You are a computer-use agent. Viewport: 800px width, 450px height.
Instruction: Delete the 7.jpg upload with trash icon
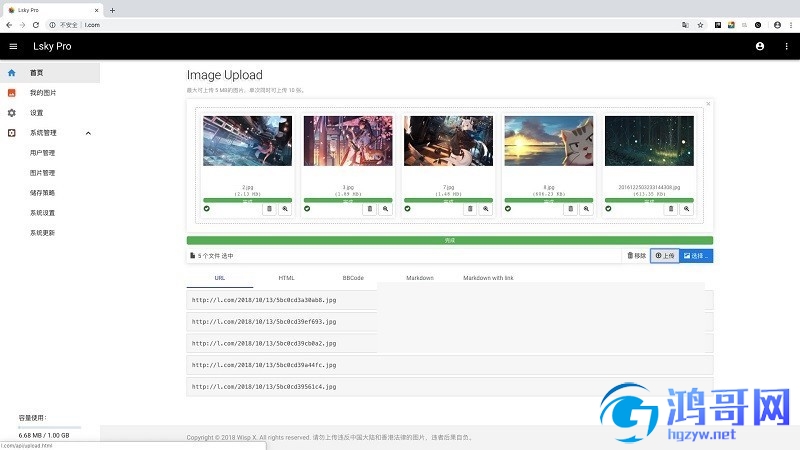point(470,209)
